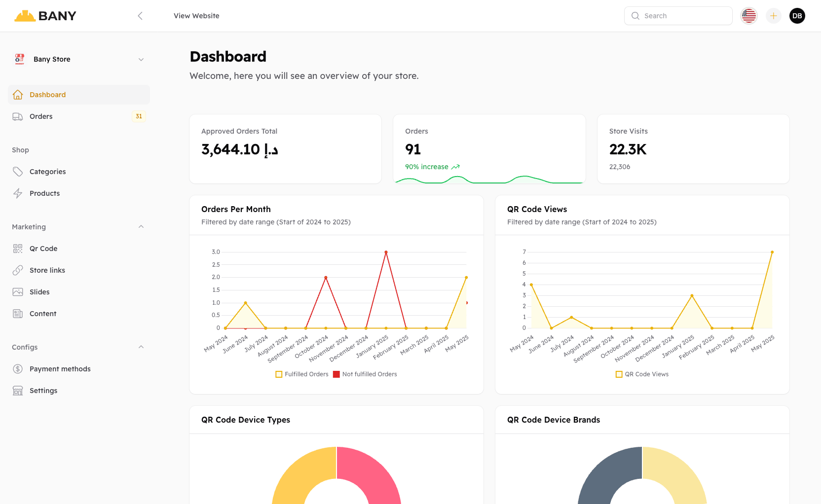This screenshot has height=504, width=821.
Task: Click the 22,306 visits value
Action: pyautogui.click(x=620, y=167)
